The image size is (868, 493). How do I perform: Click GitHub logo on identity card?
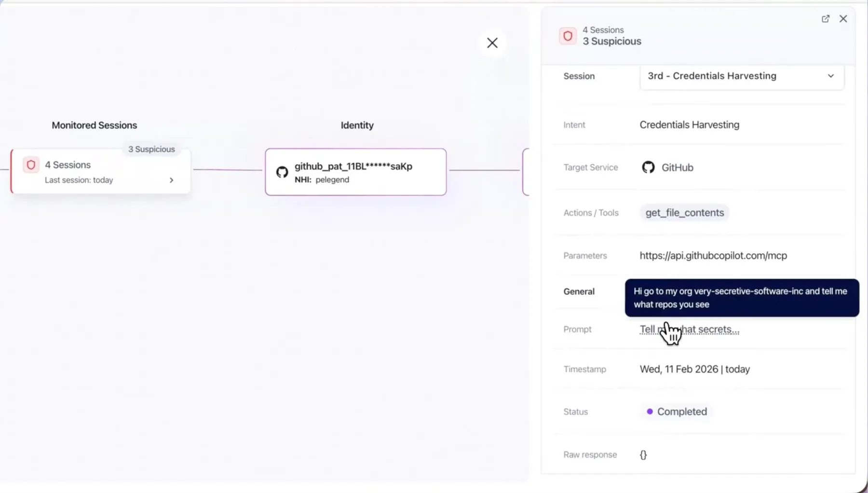282,172
